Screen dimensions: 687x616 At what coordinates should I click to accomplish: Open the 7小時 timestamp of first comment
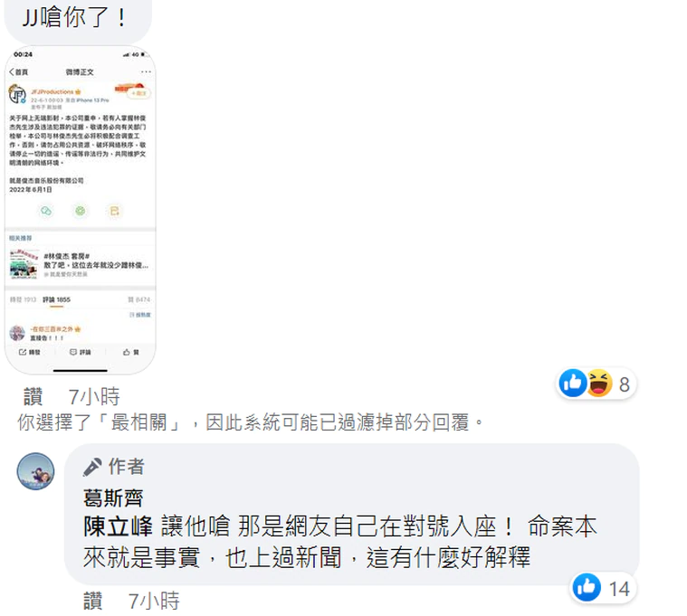click(x=94, y=397)
